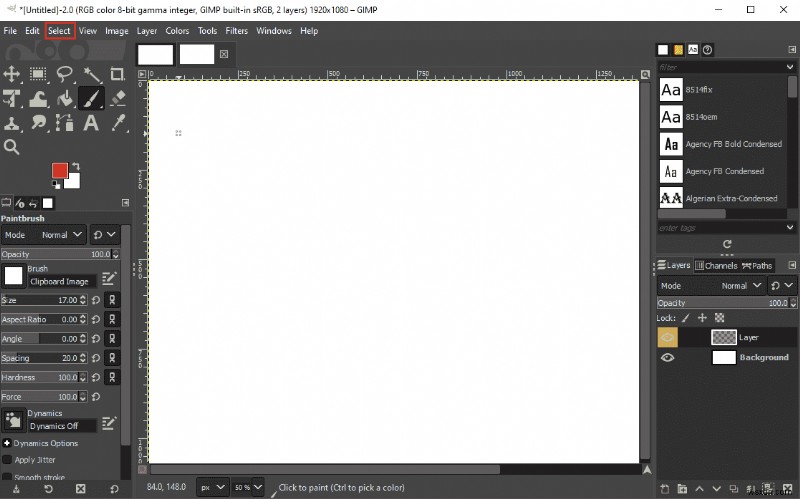This screenshot has width=800, height=499.
Task: Swap foreground and background colors
Action: tap(76, 166)
